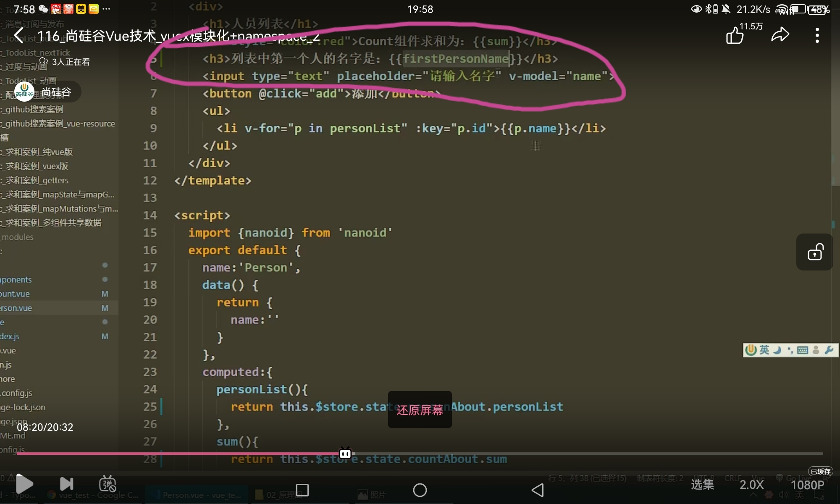Screen dimensions: 840x504
Task: Tap the back arrow icon
Action: tap(19, 36)
